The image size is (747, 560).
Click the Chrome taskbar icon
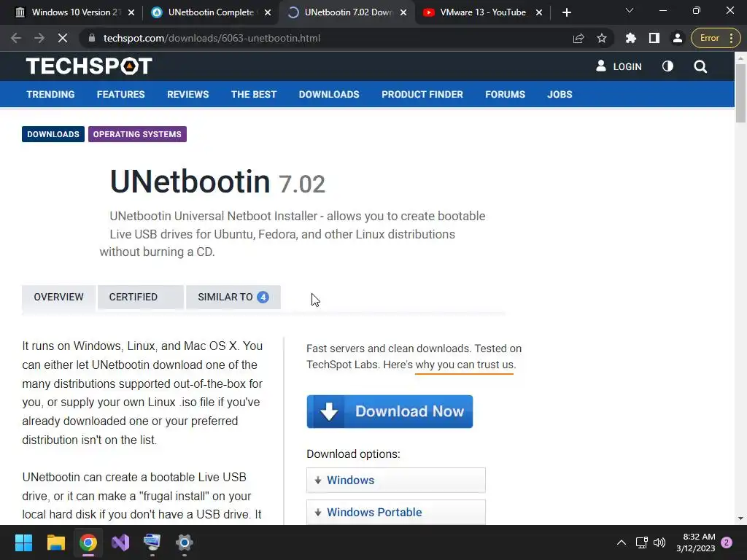(88, 542)
